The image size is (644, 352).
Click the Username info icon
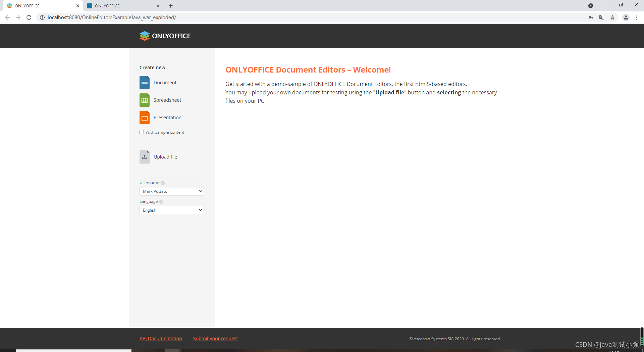point(163,183)
